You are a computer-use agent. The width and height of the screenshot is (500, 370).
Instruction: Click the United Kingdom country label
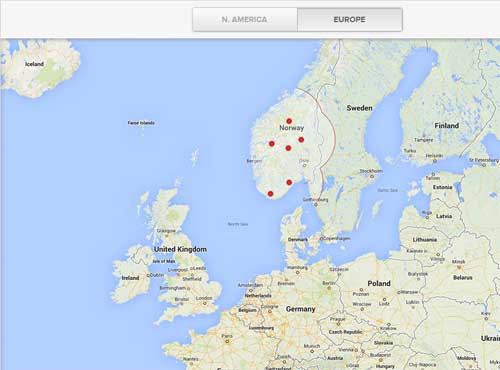click(x=180, y=249)
